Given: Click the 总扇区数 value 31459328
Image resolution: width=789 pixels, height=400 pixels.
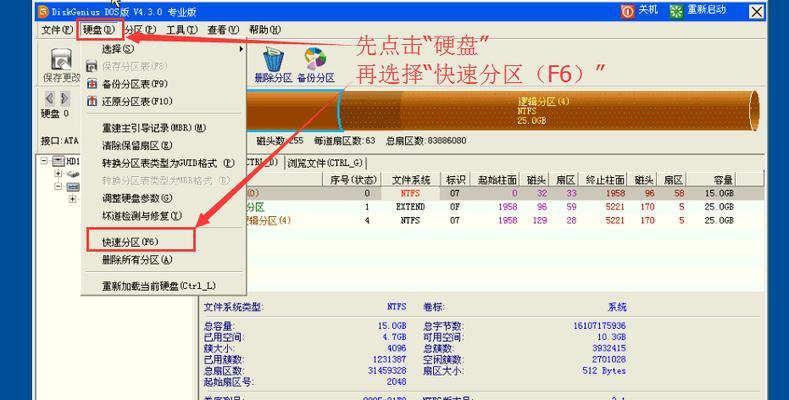Looking at the screenshot, I should coord(389,371).
